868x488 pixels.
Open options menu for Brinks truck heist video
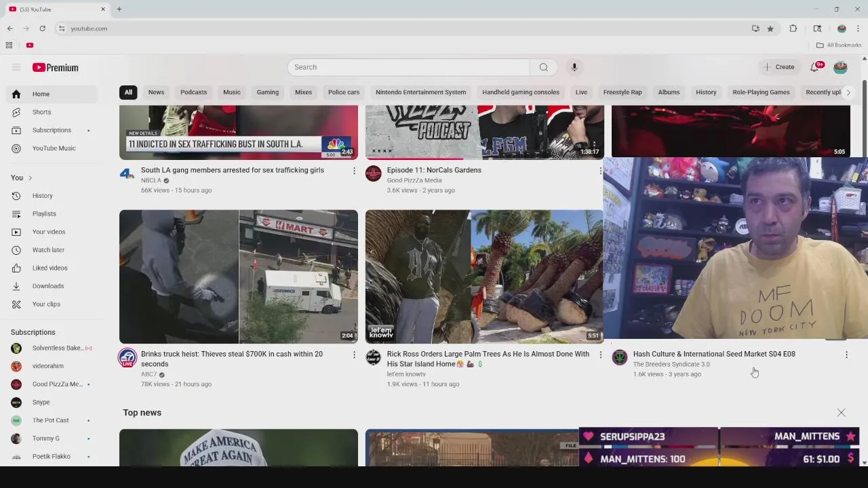pos(354,354)
